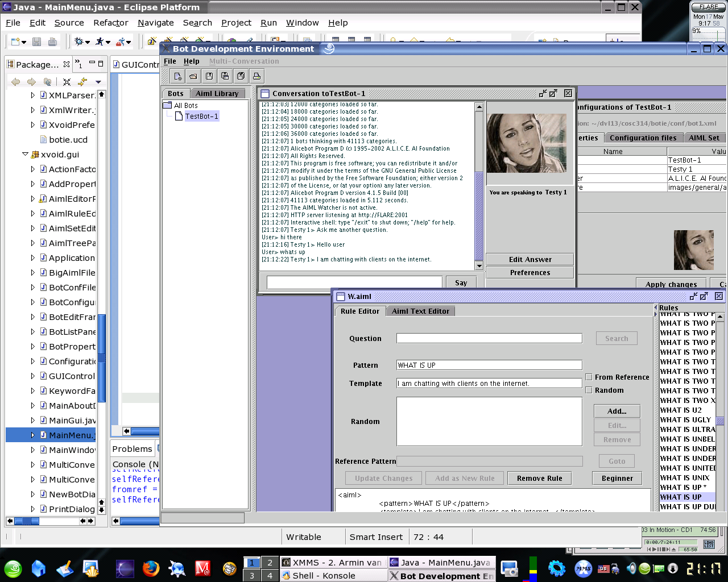This screenshot has height=582, width=728.
Task: Expand the ActionFacto tree node
Action: click(32, 169)
